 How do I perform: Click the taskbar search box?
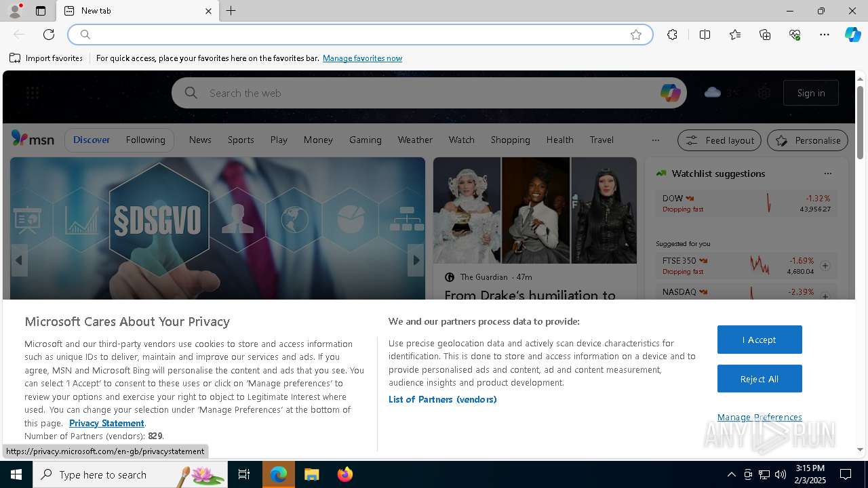pos(130,474)
